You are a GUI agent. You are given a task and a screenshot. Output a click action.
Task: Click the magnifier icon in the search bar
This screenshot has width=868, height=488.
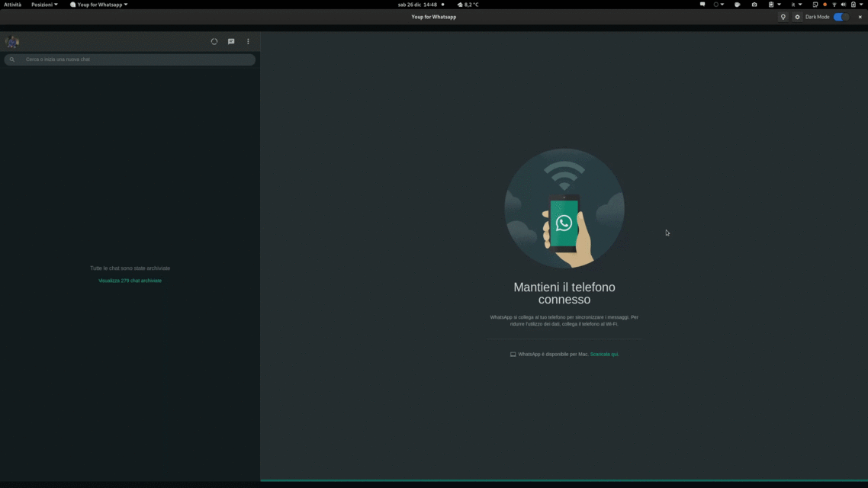pyautogui.click(x=12, y=59)
